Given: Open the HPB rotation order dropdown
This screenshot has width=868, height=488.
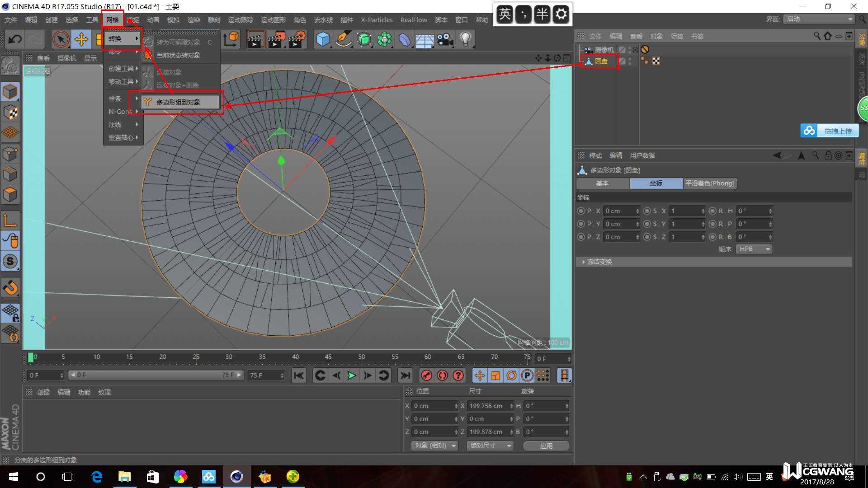Looking at the screenshot, I should 754,249.
